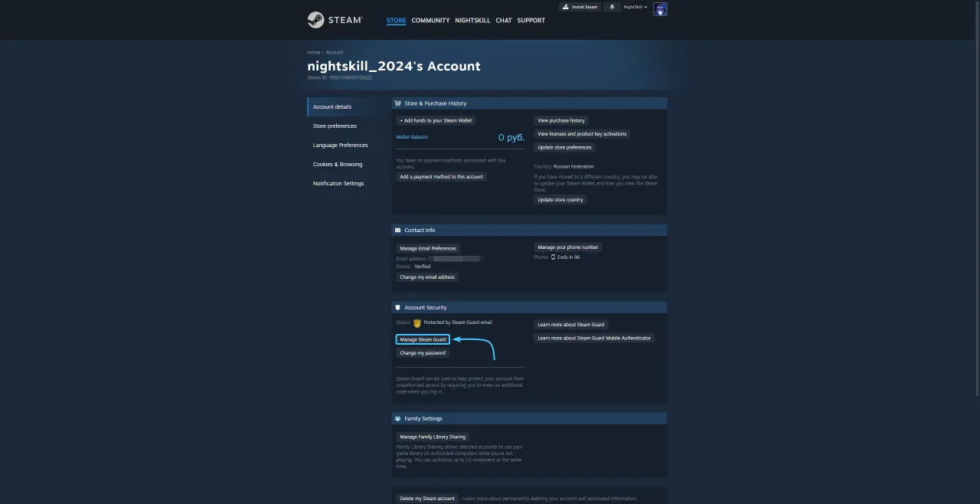Click the Install Steam download icon
This screenshot has width=980, height=504.
pyautogui.click(x=567, y=7)
